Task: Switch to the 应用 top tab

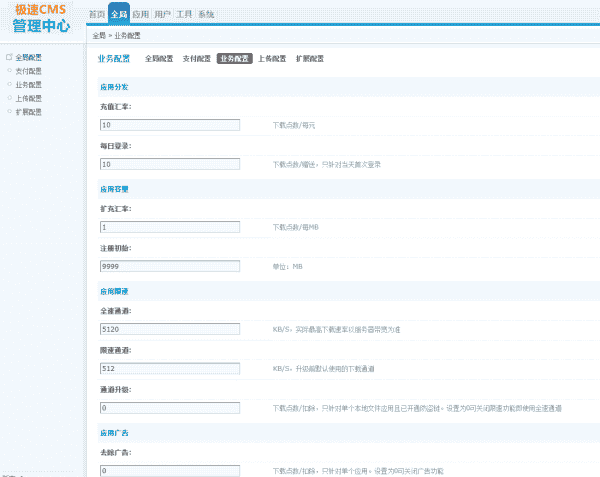Action: (141, 15)
